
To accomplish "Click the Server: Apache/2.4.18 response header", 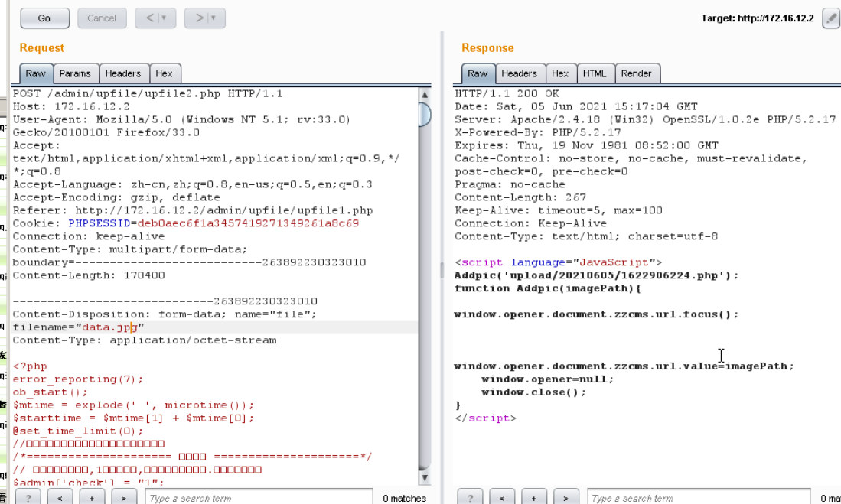I will tap(645, 119).
